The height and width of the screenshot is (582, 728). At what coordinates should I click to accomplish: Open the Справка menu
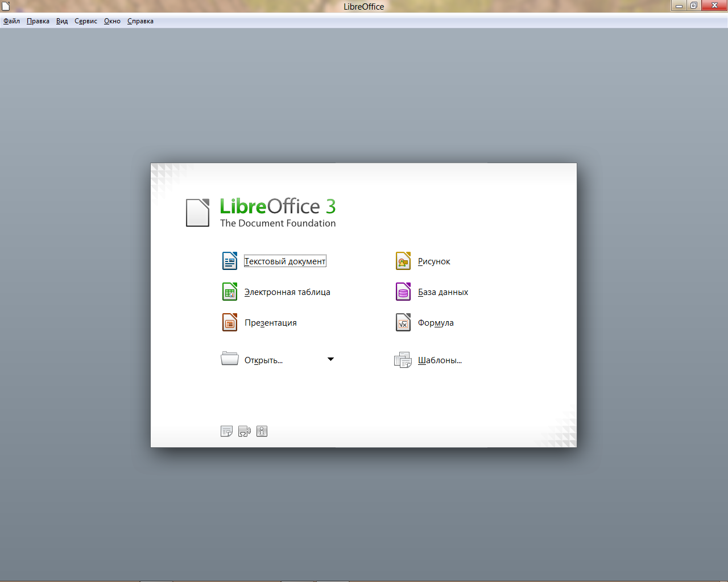tap(140, 21)
